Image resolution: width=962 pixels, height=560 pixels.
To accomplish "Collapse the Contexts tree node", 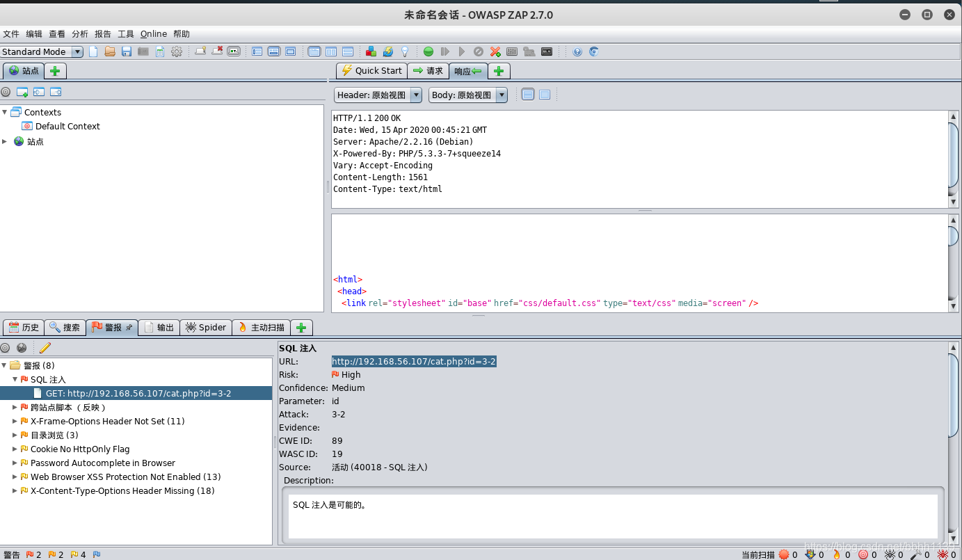I will (5, 112).
